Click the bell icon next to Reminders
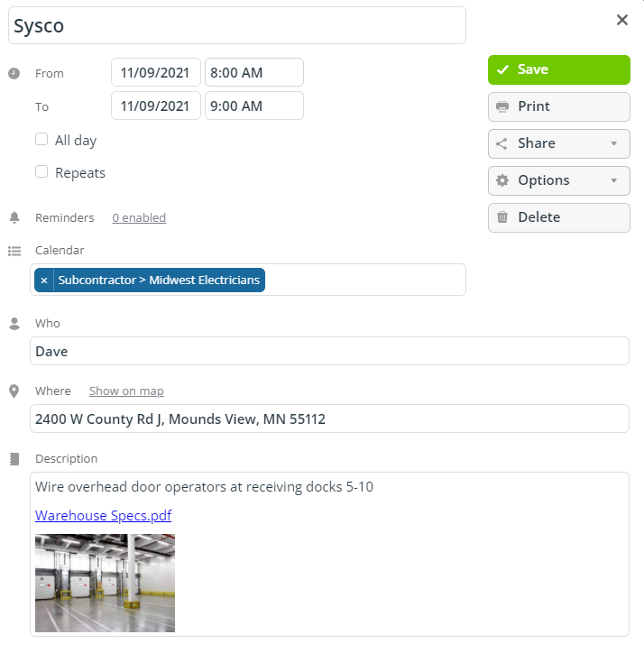 [x=14, y=217]
